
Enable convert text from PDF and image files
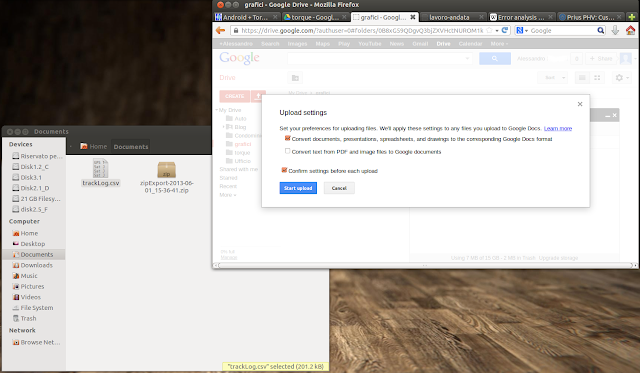click(x=287, y=151)
